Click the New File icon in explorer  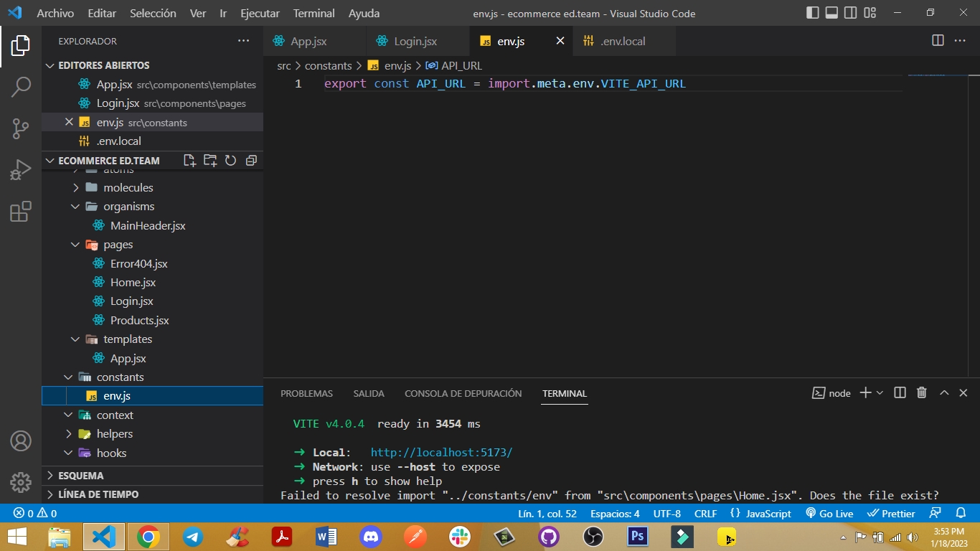coord(189,161)
